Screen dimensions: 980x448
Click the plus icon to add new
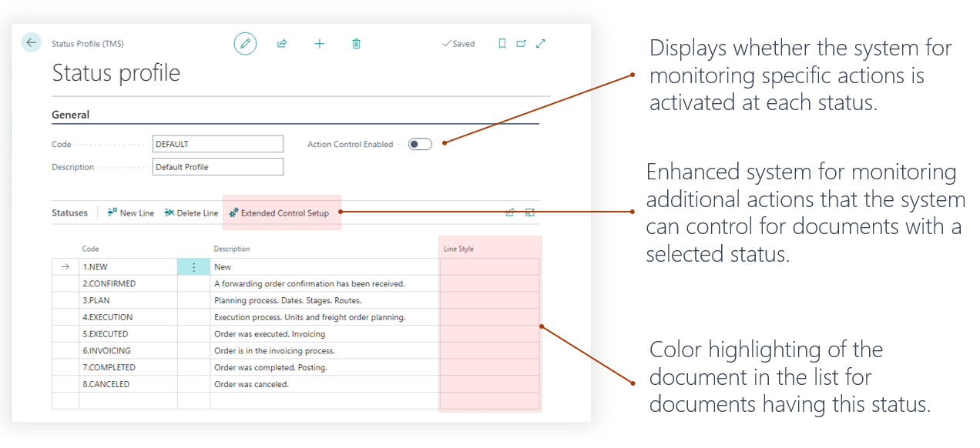tap(319, 44)
